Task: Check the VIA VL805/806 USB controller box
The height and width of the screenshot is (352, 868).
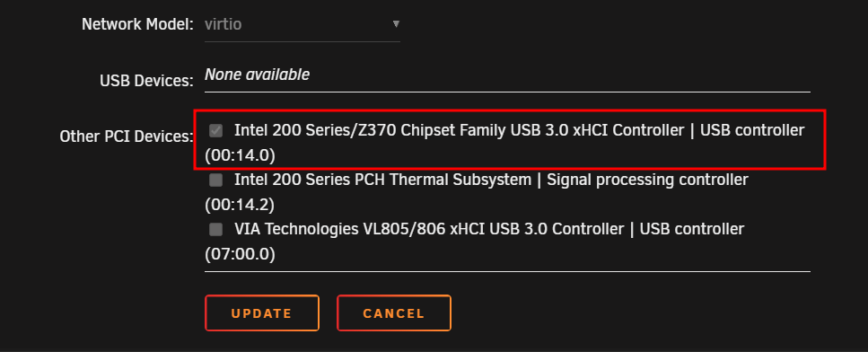Action: click(x=216, y=229)
